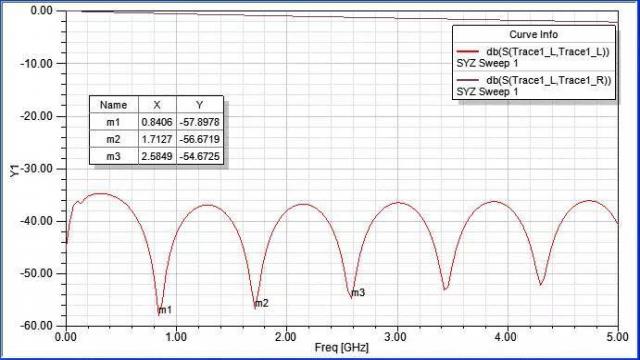Screen dimensions: 640x360
Task: Click the 1.7127 X value cell
Action: [x=157, y=139]
